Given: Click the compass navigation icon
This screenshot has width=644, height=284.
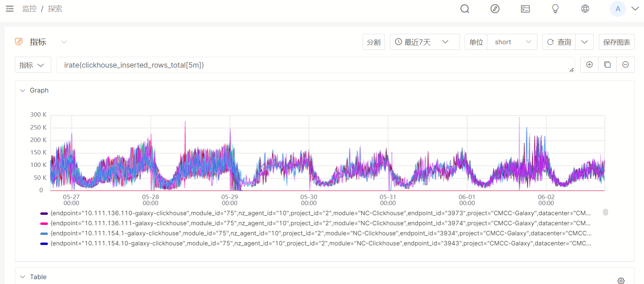Looking at the screenshot, I should click(495, 9).
